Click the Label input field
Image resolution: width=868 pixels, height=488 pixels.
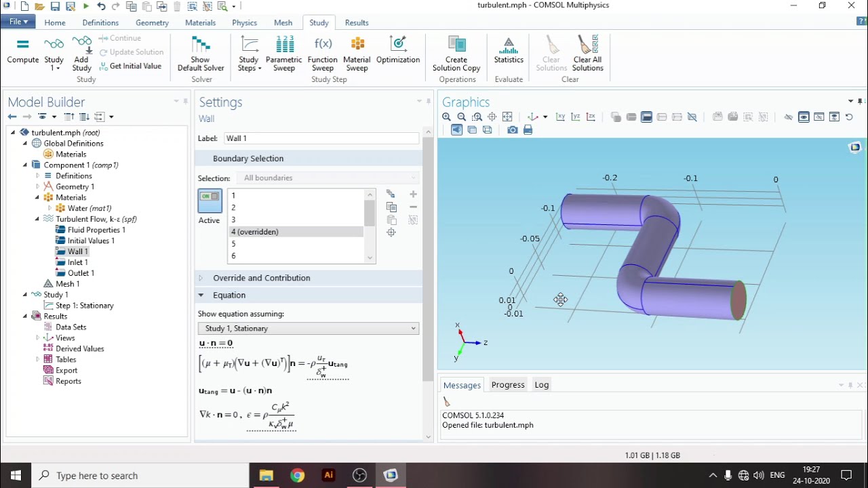pos(321,138)
